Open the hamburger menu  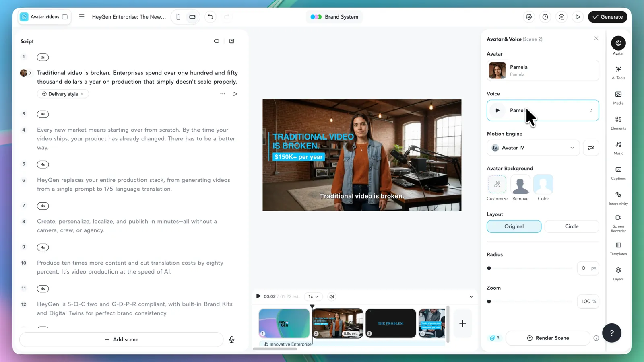[82, 17]
